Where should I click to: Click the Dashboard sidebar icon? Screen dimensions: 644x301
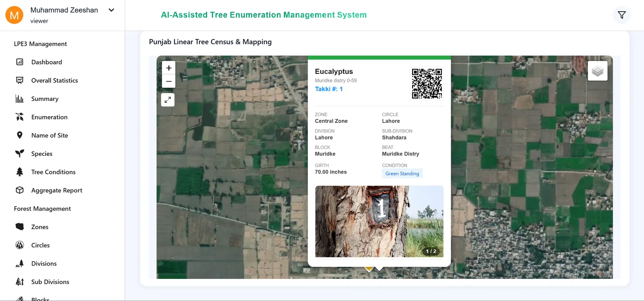[19, 62]
